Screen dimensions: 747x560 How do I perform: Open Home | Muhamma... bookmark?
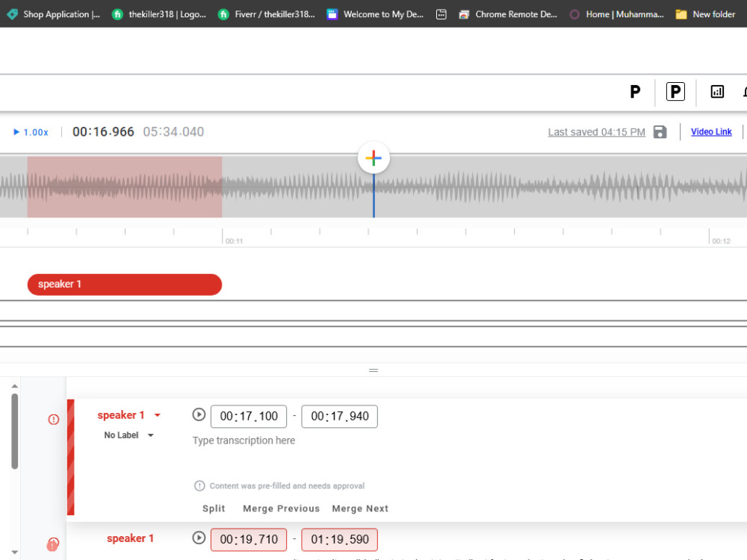pyautogui.click(x=616, y=14)
